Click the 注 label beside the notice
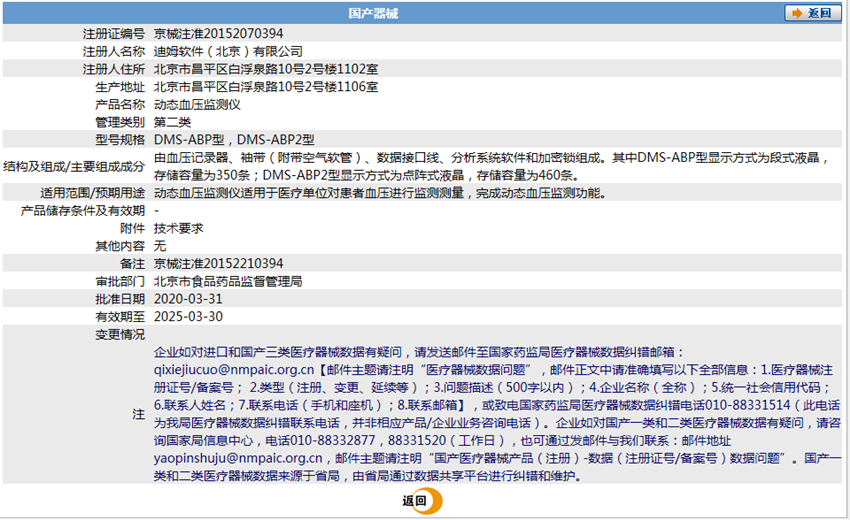This screenshot has height=520, width=850. point(139,414)
